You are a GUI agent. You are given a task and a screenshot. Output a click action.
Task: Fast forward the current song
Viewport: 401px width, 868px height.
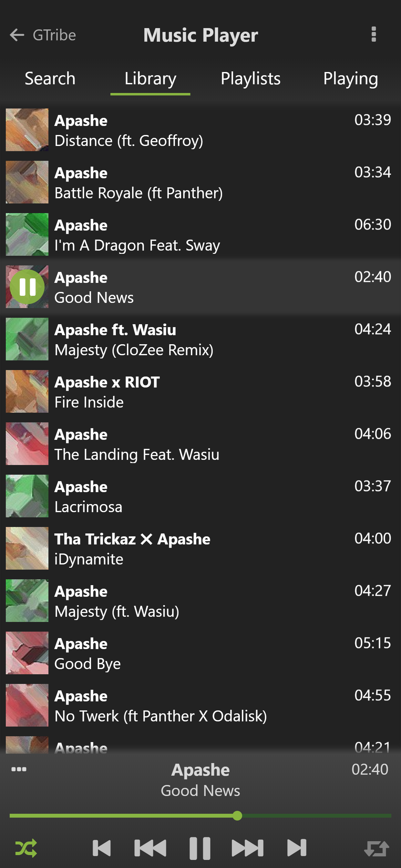(248, 848)
